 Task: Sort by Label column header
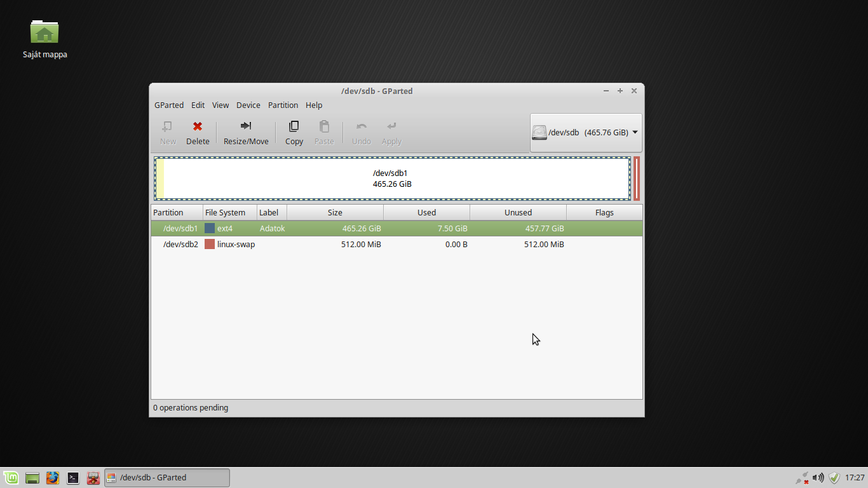pos(272,212)
